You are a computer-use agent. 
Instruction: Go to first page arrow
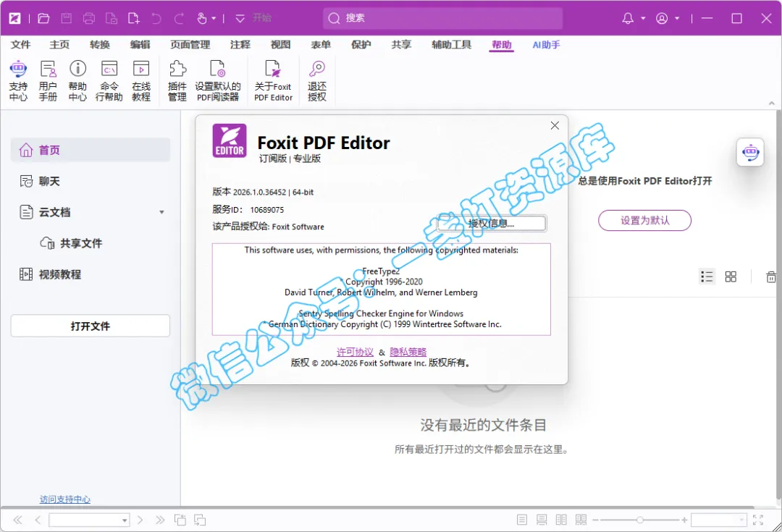(x=18, y=520)
